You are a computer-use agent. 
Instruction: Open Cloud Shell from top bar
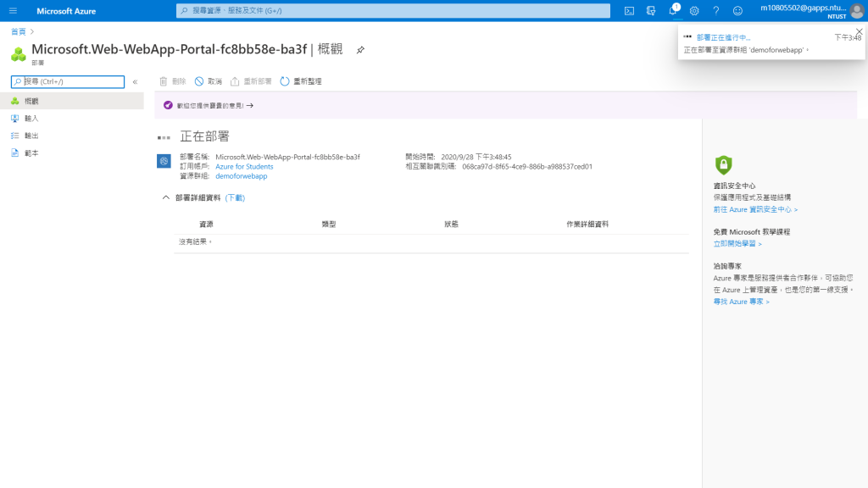(630, 10)
